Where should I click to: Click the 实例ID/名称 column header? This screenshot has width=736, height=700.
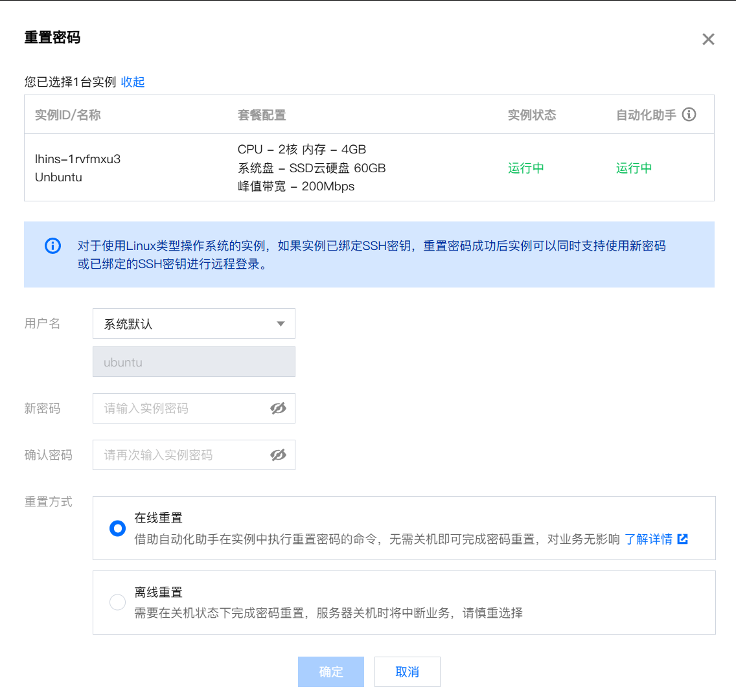point(67,115)
